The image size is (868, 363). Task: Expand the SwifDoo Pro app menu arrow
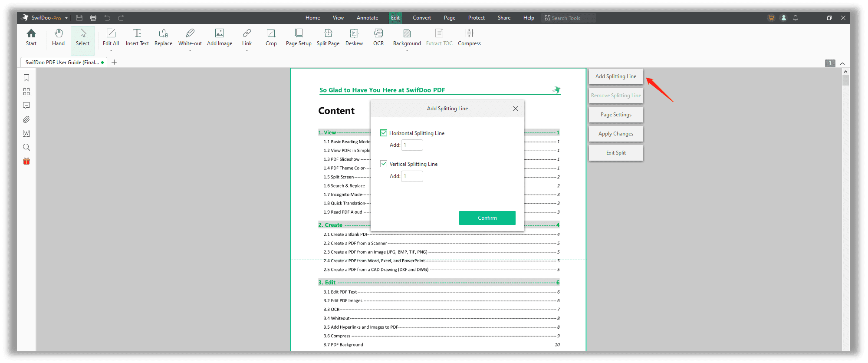pyautogui.click(x=66, y=18)
